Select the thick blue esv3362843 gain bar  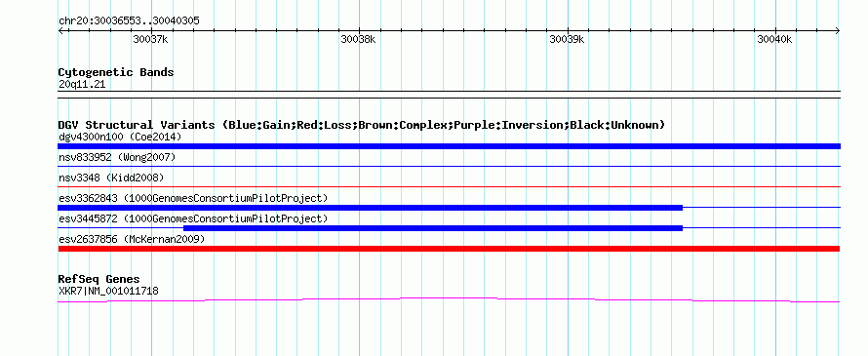click(x=371, y=208)
